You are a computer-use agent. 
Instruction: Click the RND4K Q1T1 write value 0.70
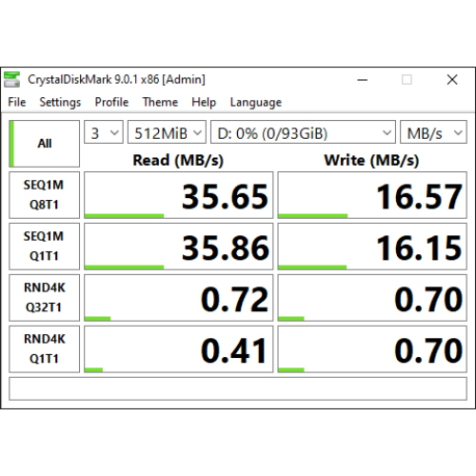click(372, 349)
